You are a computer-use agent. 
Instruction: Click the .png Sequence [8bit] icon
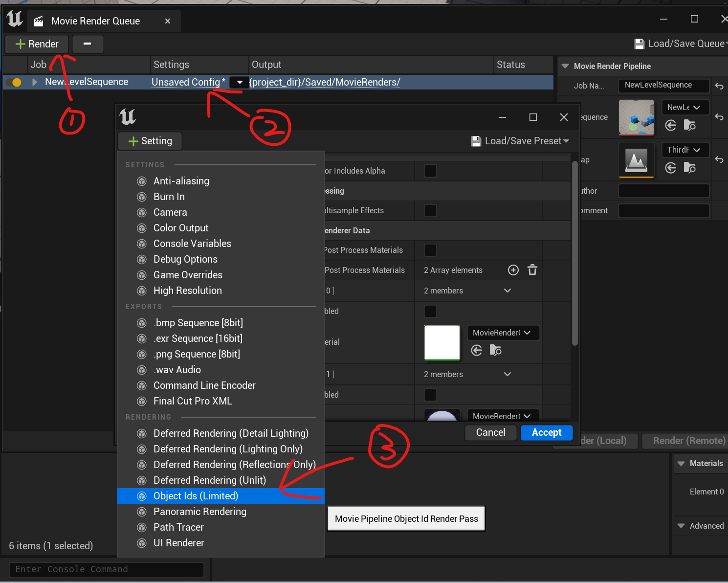[142, 354]
